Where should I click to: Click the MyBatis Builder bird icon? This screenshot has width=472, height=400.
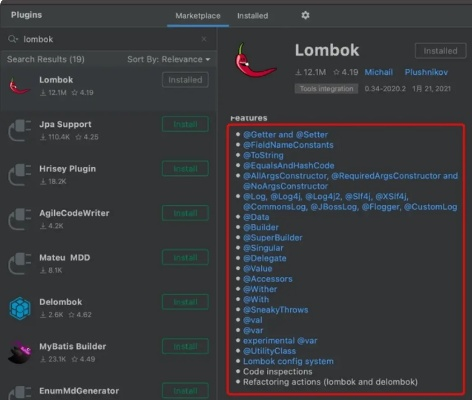pos(20,352)
